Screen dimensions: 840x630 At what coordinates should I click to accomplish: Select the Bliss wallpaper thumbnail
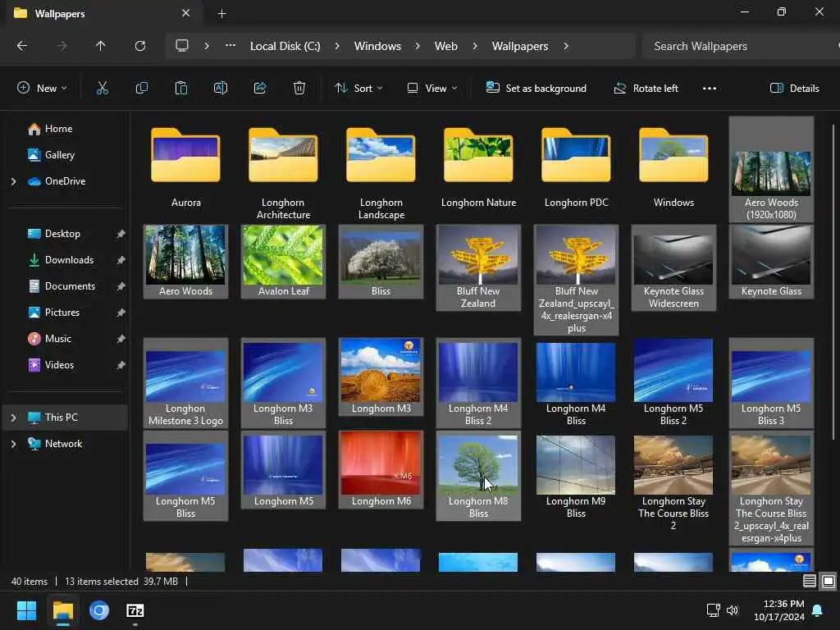pyautogui.click(x=381, y=262)
